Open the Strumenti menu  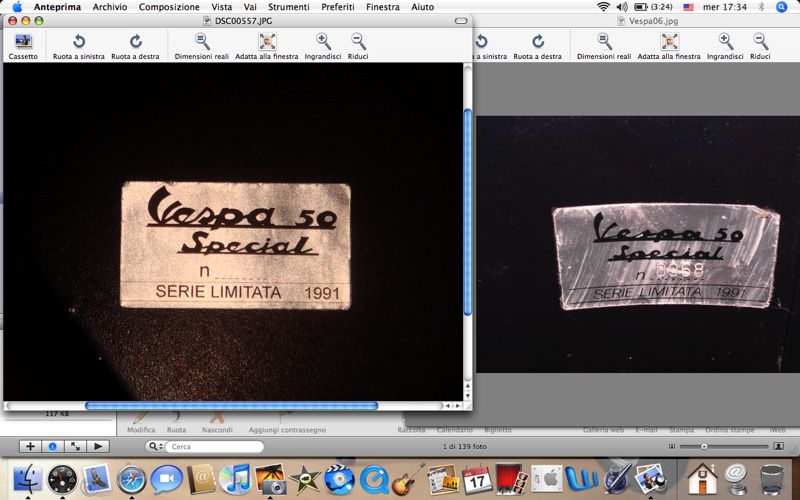tap(289, 7)
